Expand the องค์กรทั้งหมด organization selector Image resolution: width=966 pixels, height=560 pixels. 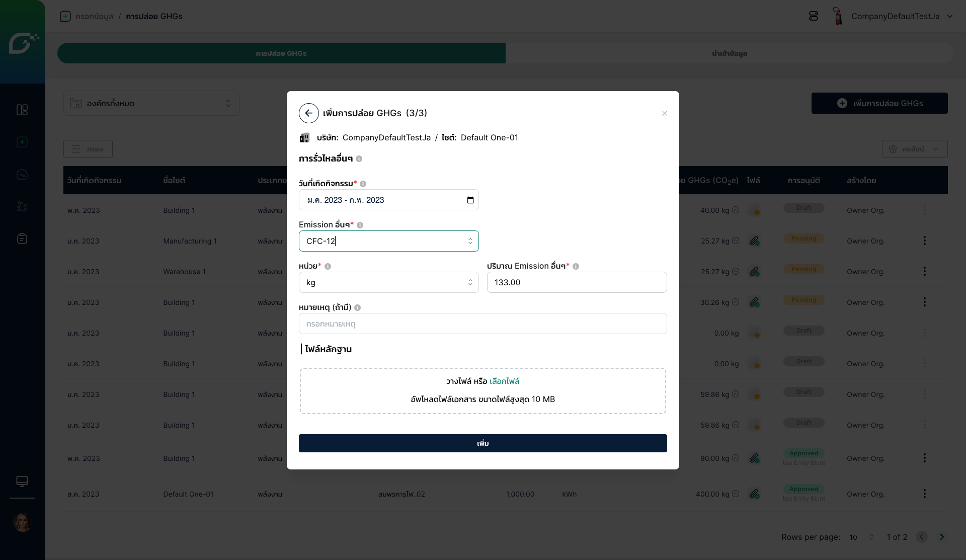pyautogui.click(x=151, y=103)
